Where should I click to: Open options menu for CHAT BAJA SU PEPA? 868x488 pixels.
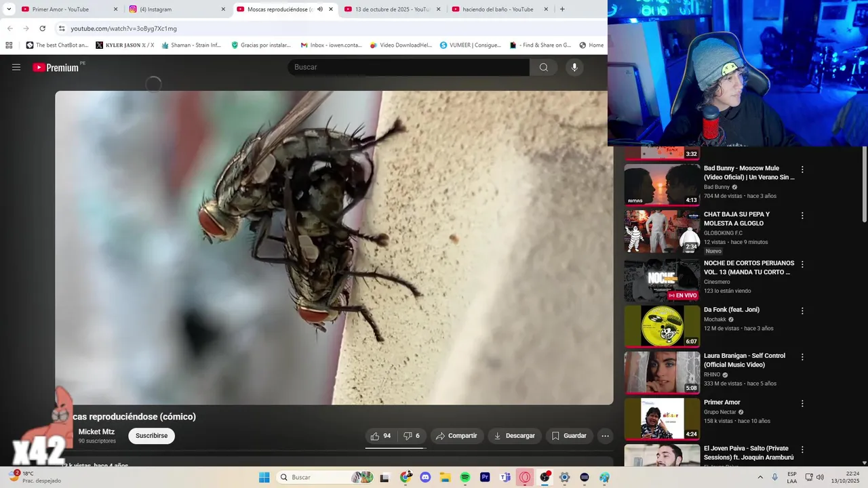coord(802,216)
